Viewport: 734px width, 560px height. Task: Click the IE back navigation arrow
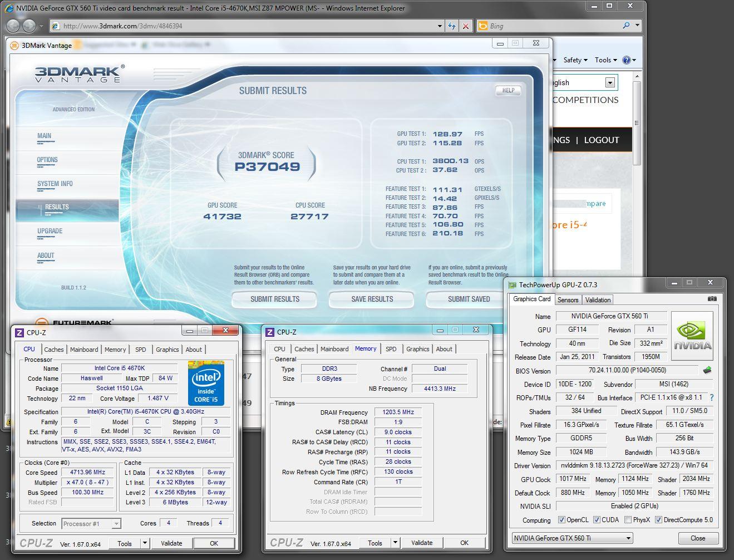[13, 26]
